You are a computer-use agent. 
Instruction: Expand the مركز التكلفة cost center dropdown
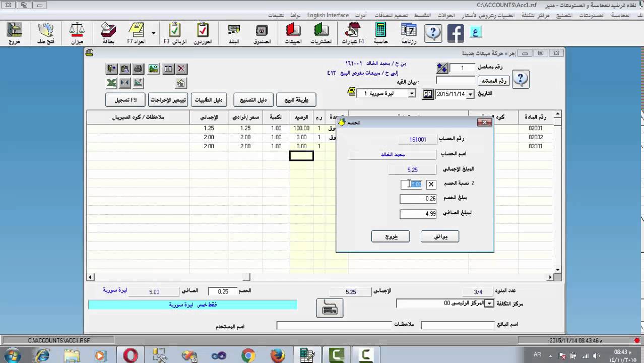pos(489,303)
